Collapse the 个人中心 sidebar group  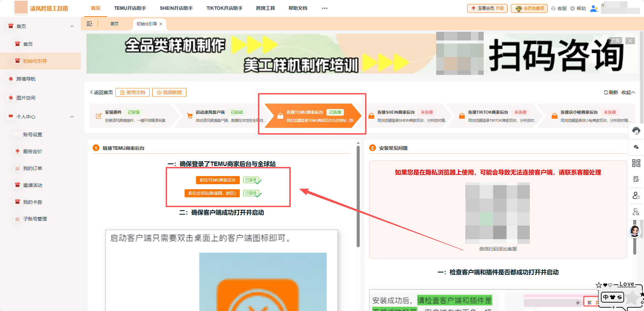click(72, 117)
